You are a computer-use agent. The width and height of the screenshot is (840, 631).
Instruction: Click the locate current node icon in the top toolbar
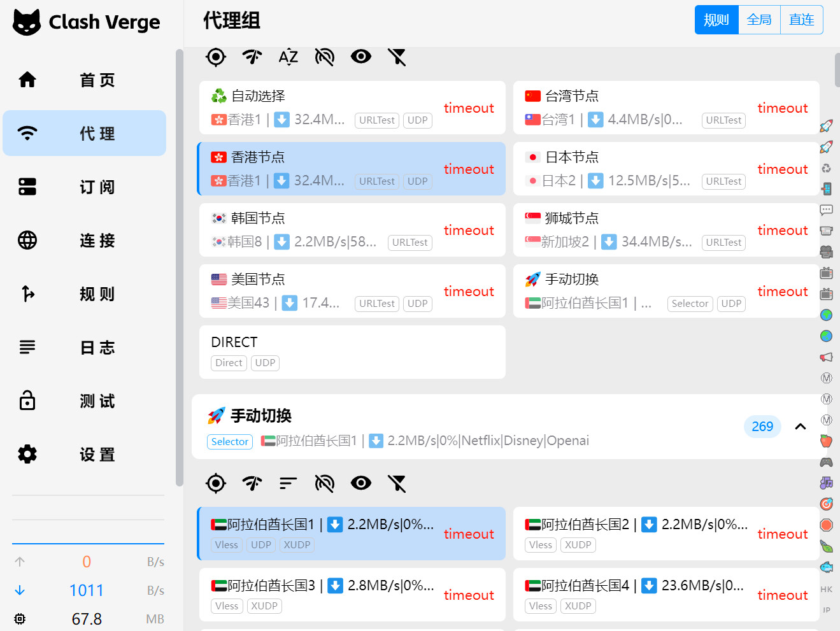(x=216, y=57)
